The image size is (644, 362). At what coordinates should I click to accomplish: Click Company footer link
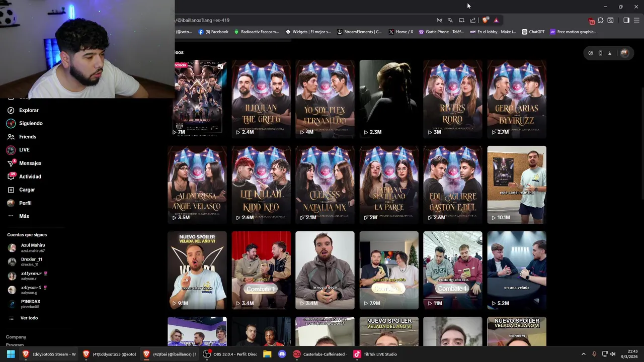pos(16,337)
